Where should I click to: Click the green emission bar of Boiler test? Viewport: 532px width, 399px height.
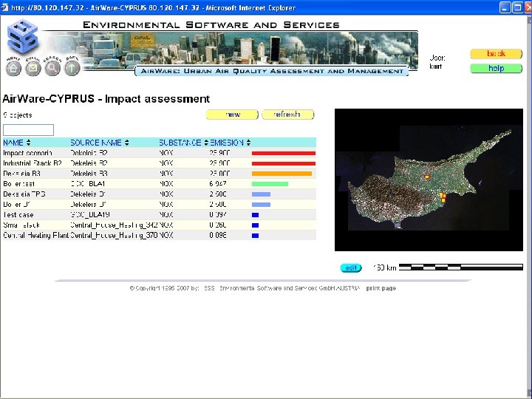[x=270, y=184]
